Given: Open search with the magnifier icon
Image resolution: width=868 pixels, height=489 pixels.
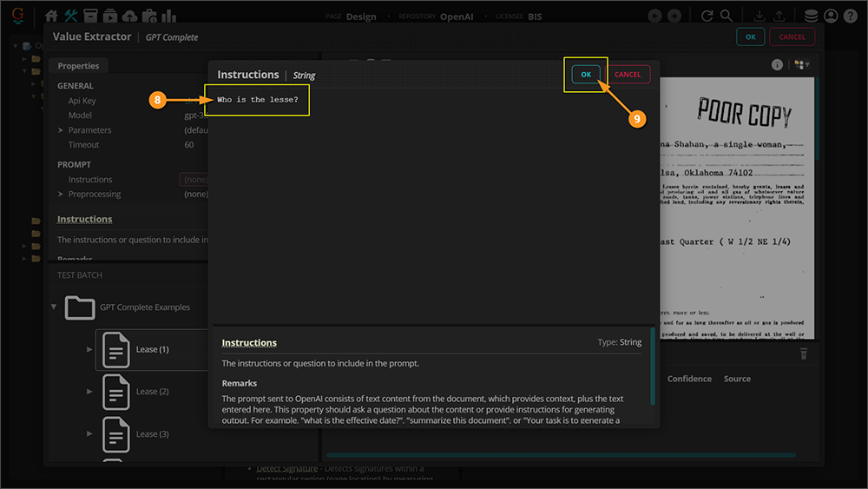Looking at the screenshot, I should coord(727,16).
